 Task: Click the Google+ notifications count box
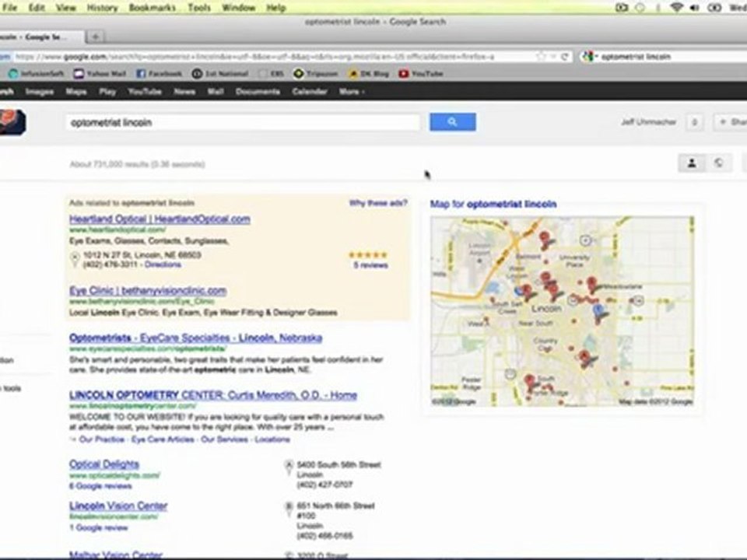[x=694, y=122]
